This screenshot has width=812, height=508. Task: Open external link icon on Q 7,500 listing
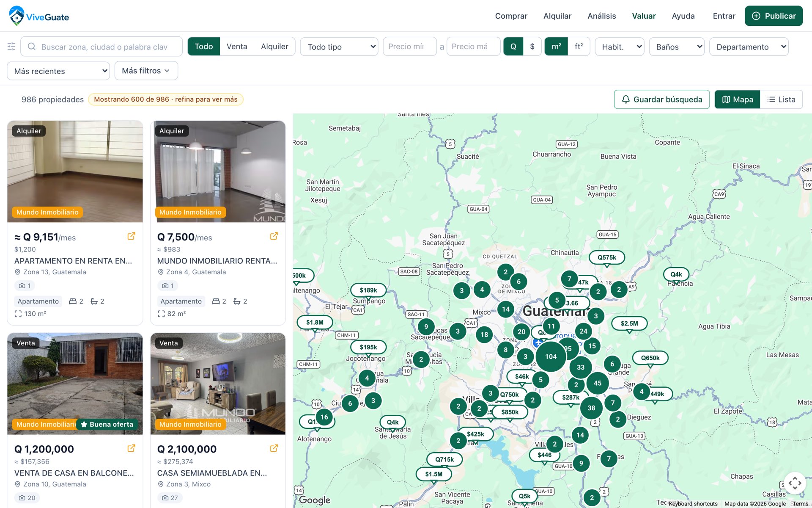point(274,236)
